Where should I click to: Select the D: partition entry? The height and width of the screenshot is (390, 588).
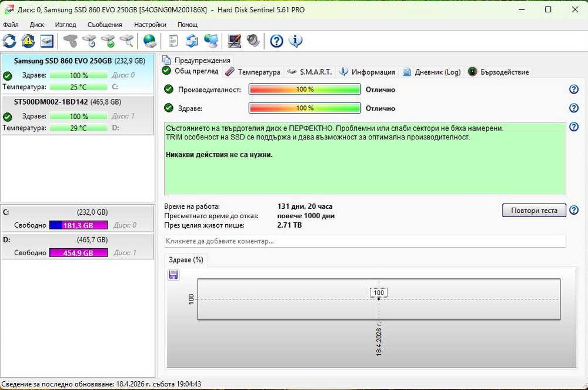(x=77, y=246)
